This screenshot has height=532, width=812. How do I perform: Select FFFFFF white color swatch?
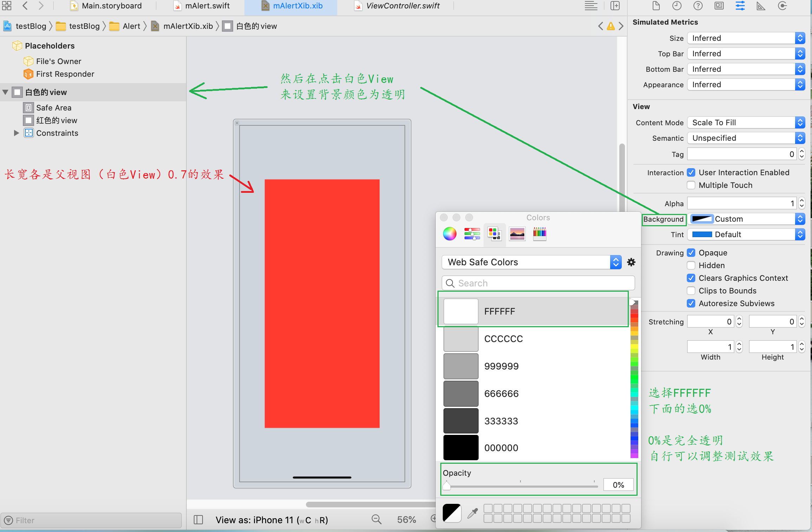coord(461,311)
